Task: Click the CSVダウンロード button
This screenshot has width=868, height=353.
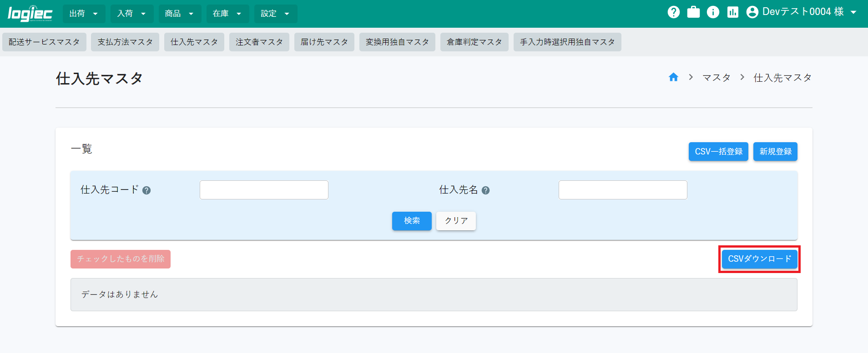Action: pyautogui.click(x=759, y=259)
